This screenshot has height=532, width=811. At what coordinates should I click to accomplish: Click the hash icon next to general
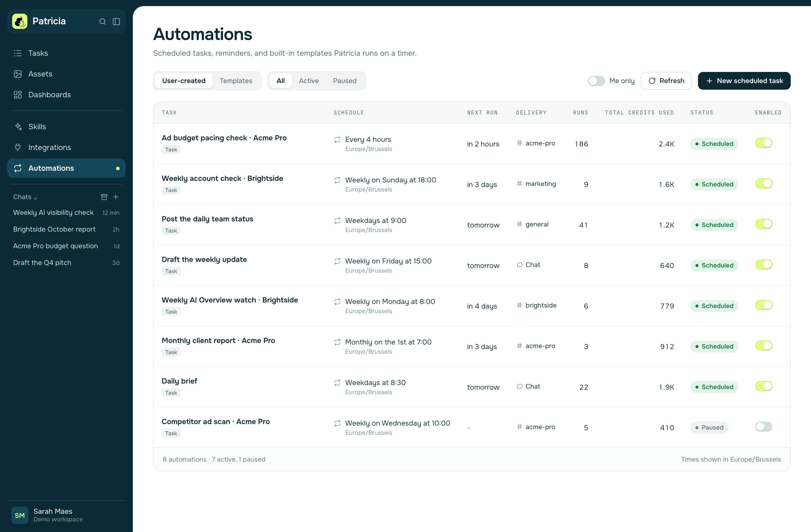(519, 224)
